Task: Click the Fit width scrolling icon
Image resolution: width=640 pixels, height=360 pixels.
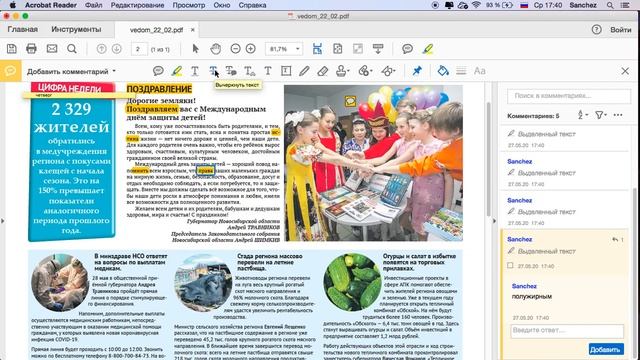Action: 317,49
